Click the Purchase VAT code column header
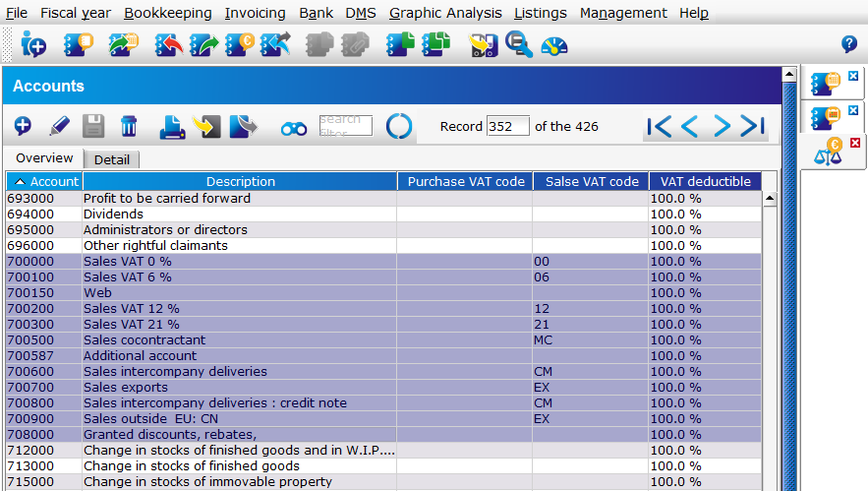The width and height of the screenshot is (868, 491). click(x=466, y=181)
